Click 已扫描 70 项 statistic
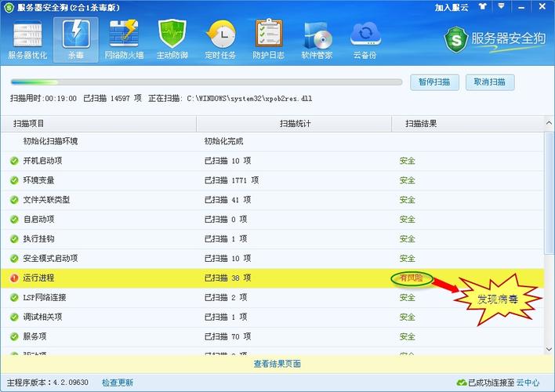 pos(227,336)
